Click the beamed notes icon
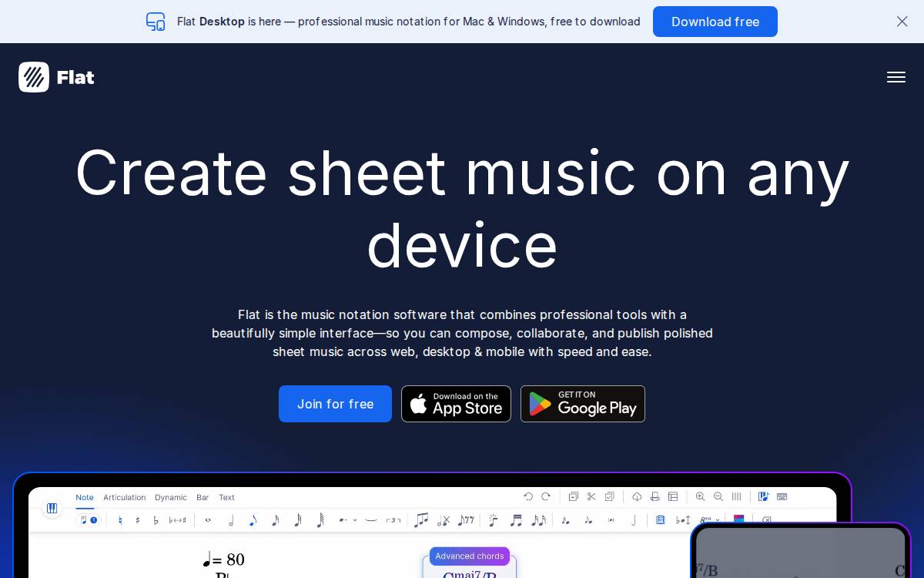The height and width of the screenshot is (578, 924). point(420,520)
